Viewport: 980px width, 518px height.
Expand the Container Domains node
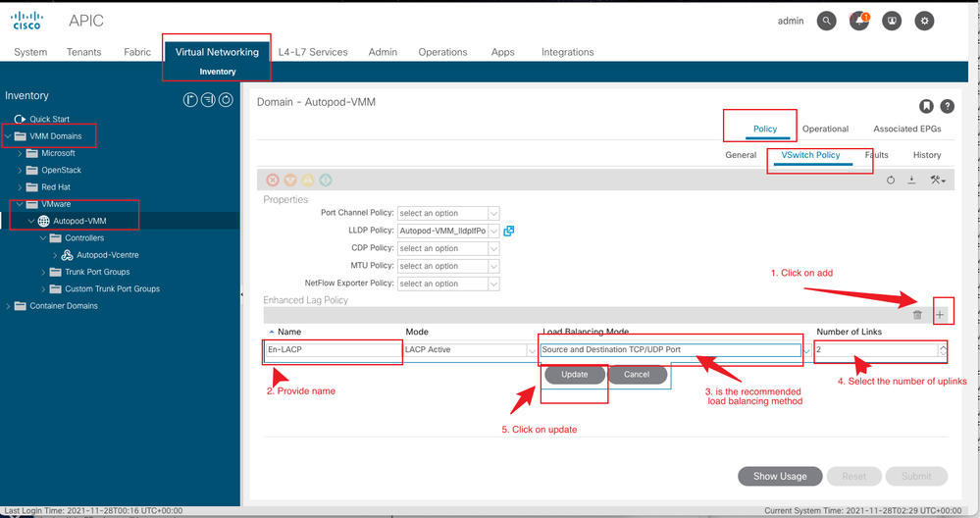click(8, 305)
